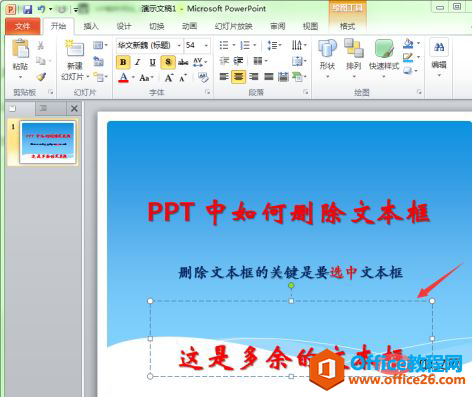Screen dimensions: 472x397
Task: Toggle Align Text Left
Action: point(224,77)
